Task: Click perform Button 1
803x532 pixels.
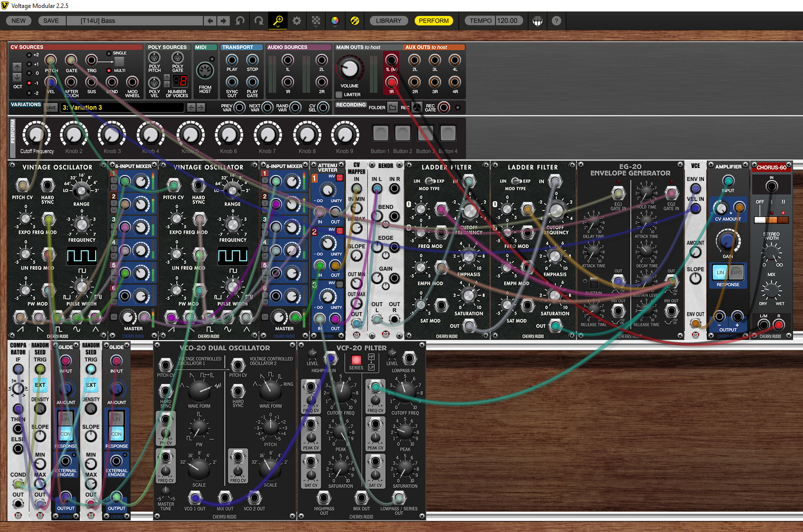Action: [x=380, y=133]
